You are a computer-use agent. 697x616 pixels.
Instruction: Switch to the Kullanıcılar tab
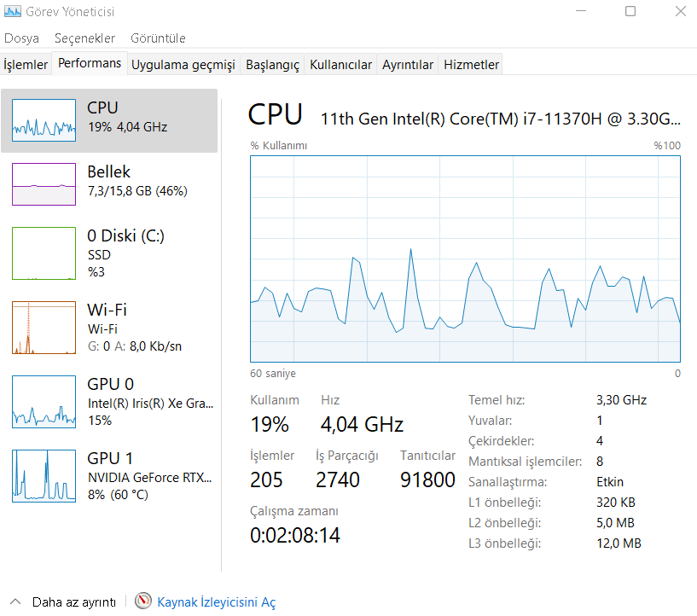[340, 65]
